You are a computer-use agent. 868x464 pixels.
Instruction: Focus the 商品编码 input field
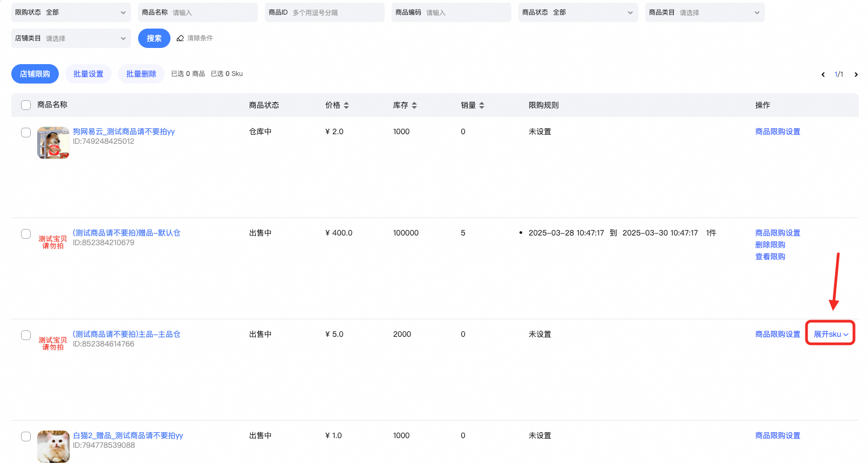[x=452, y=12]
